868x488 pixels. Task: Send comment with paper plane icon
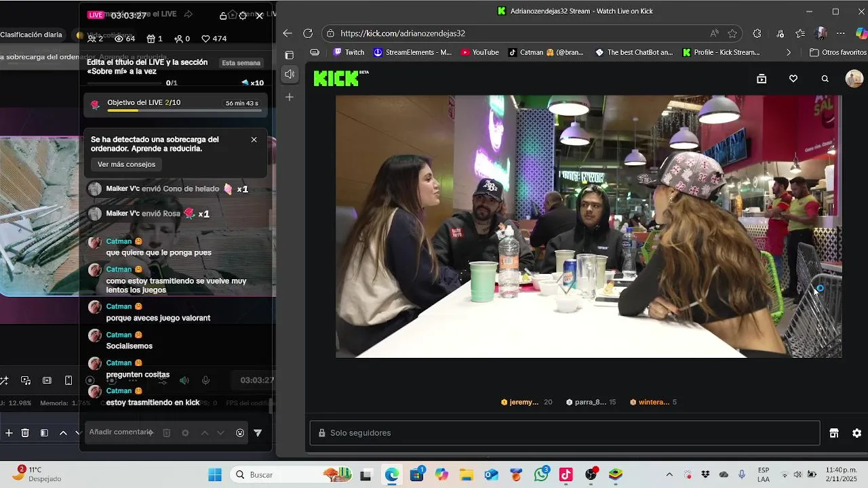pyautogui.click(x=258, y=433)
